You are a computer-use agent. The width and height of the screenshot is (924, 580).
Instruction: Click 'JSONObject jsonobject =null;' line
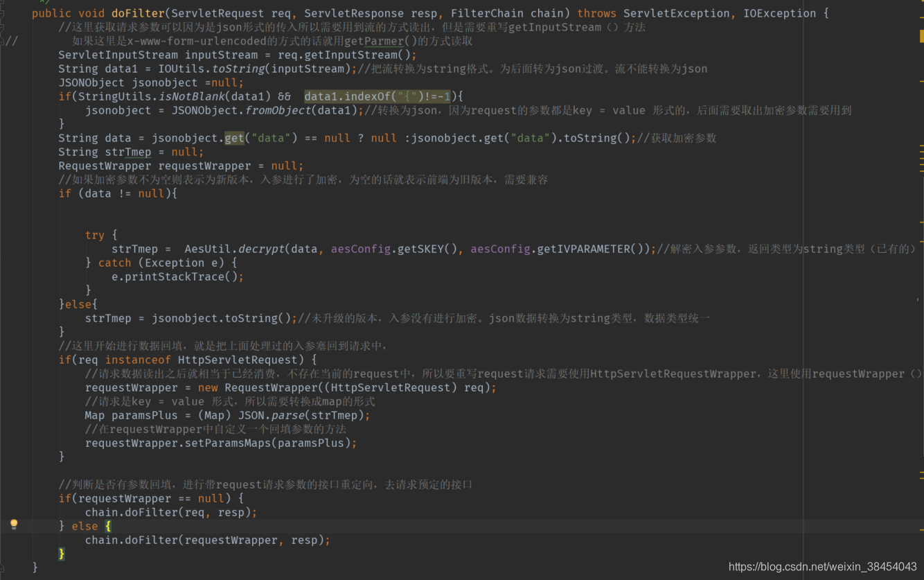[151, 82]
